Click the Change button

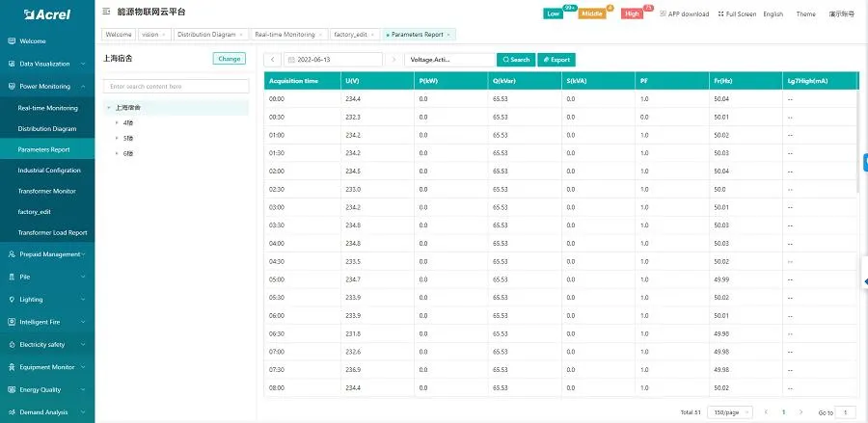[x=230, y=59]
